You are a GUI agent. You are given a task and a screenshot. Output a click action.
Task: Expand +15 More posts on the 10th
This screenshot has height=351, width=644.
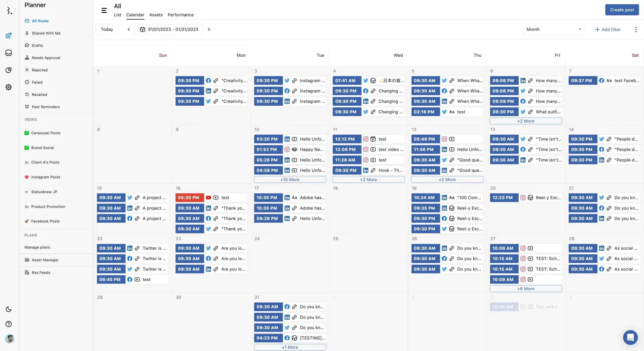pyautogui.click(x=289, y=180)
